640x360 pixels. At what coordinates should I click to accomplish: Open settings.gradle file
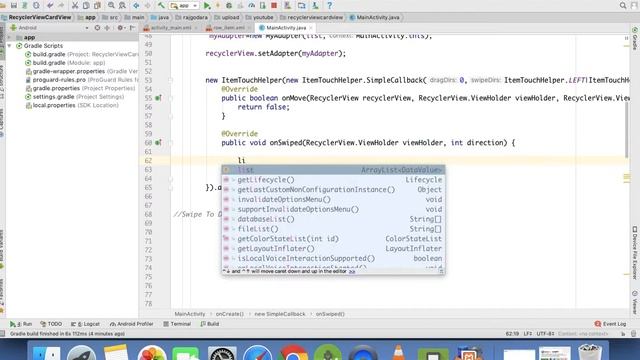point(75,97)
